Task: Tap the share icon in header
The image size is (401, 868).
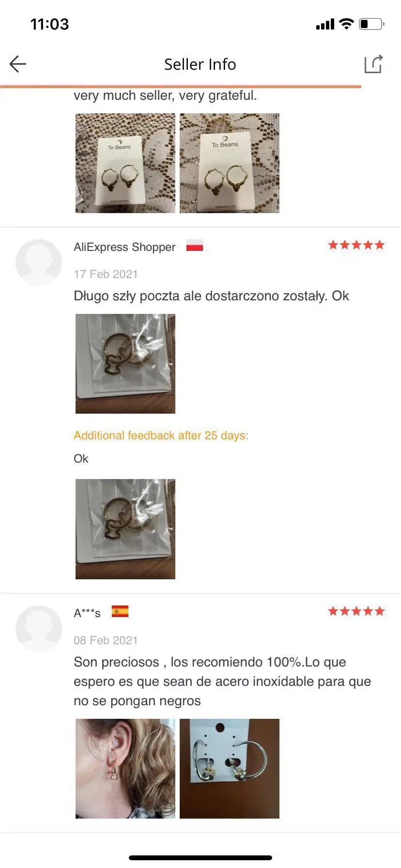Action: click(x=373, y=64)
